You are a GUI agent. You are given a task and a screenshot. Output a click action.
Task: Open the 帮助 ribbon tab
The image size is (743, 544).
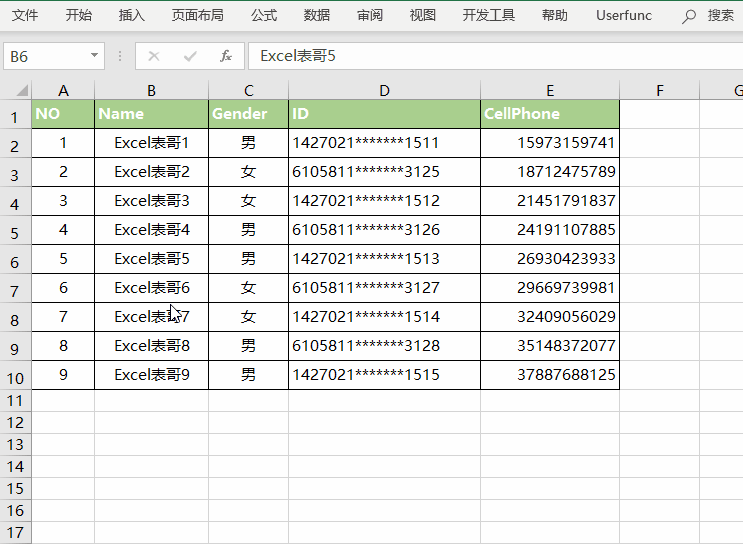555,16
